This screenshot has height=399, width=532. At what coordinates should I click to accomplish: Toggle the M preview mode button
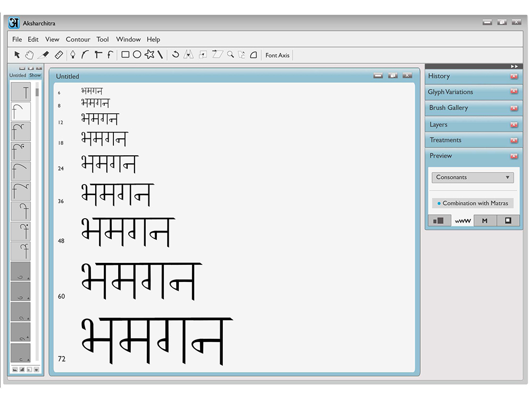coord(485,221)
